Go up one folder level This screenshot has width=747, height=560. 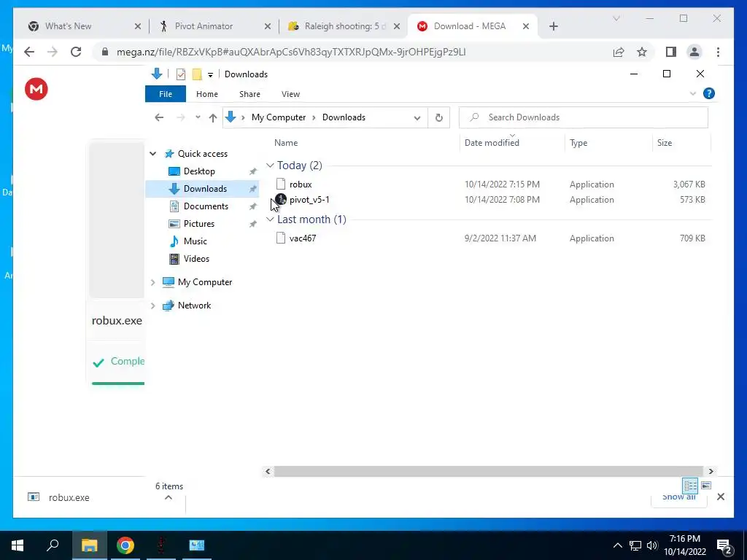[x=213, y=117]
